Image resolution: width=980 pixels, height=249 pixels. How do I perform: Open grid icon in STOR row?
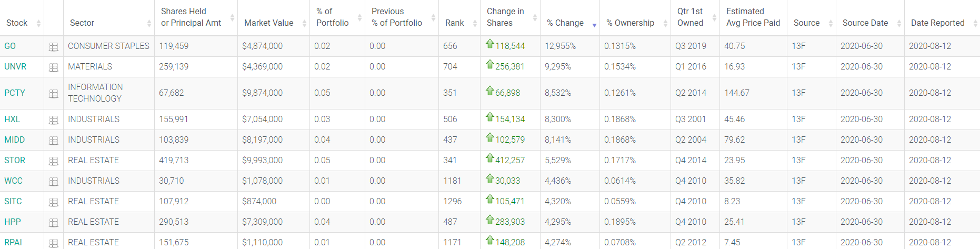pyautogui.click(x=54, y=161)
